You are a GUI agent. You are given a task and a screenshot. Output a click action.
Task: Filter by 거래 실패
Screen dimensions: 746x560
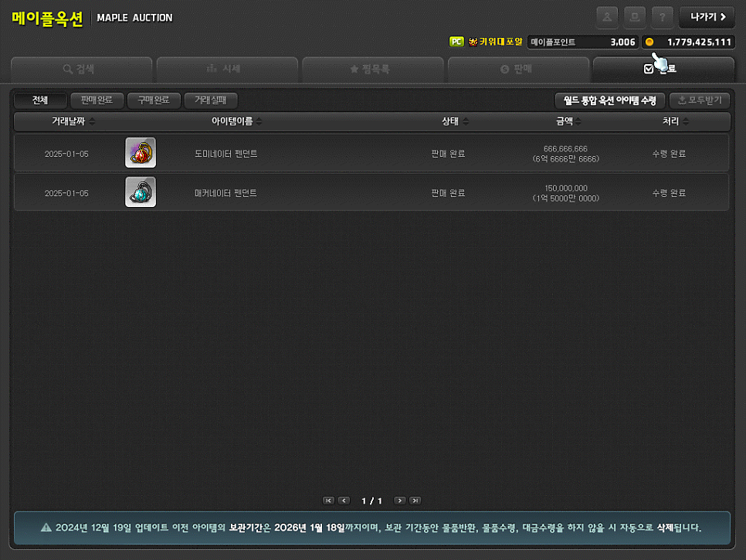point(211,100)
